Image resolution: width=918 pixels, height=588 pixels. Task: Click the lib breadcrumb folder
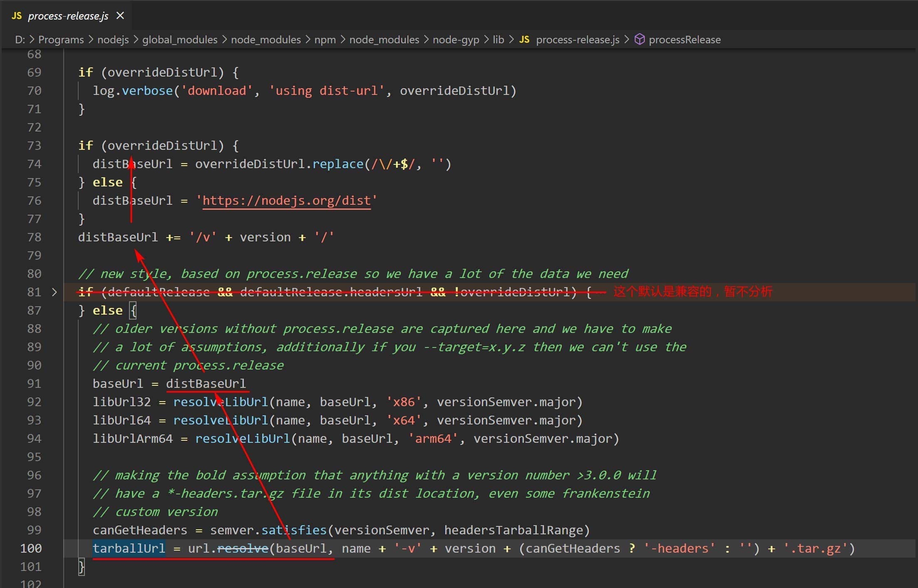coord(498,40)
